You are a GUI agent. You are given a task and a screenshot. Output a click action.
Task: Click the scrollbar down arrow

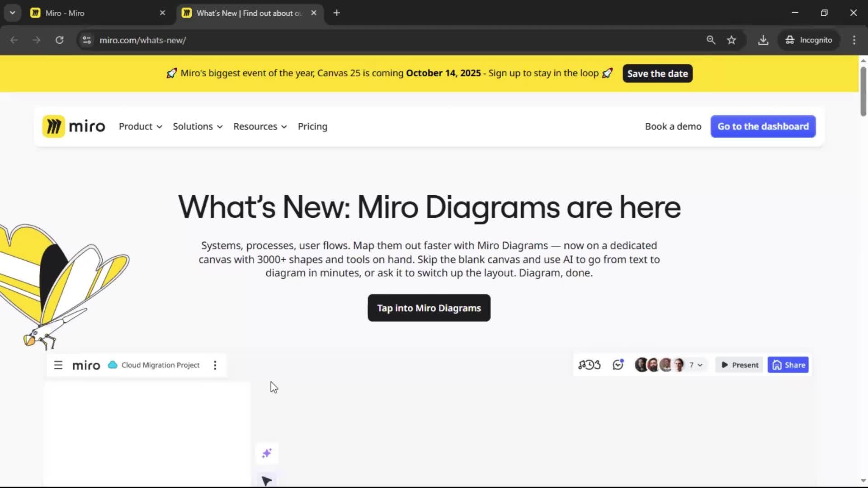pyautogui.click(x=863, y=481)
